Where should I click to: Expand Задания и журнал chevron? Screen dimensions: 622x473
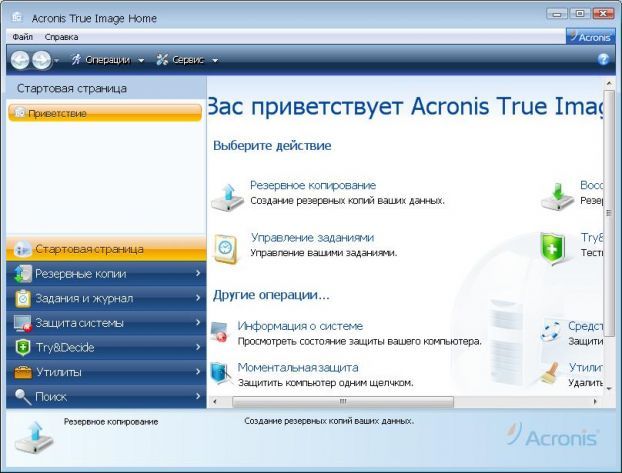198,298
